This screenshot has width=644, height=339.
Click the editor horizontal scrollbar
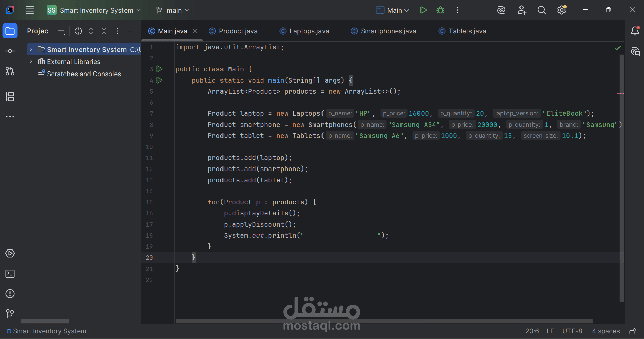384,321
